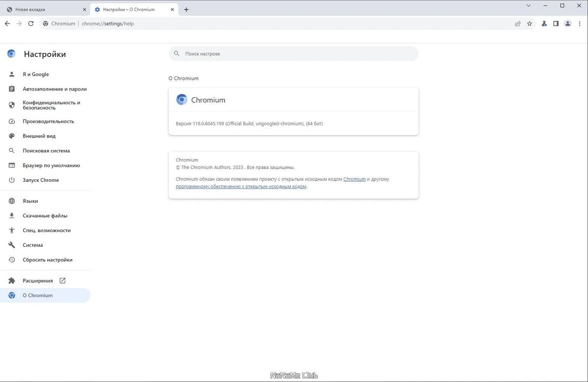The image size is (588, 382).
Task: Click the Chromium logo beside Настройки heading
Action: click(11, 54)
